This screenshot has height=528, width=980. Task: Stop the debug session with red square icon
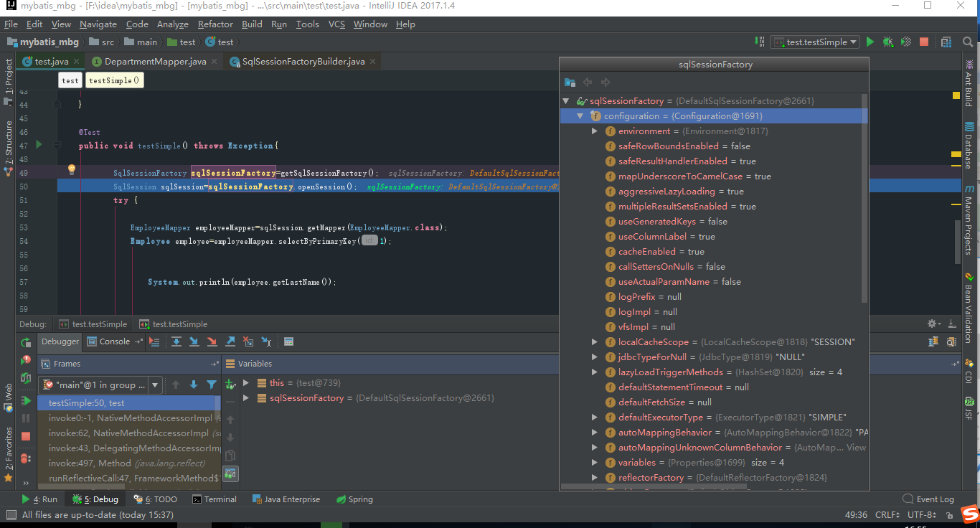(25, 435)
